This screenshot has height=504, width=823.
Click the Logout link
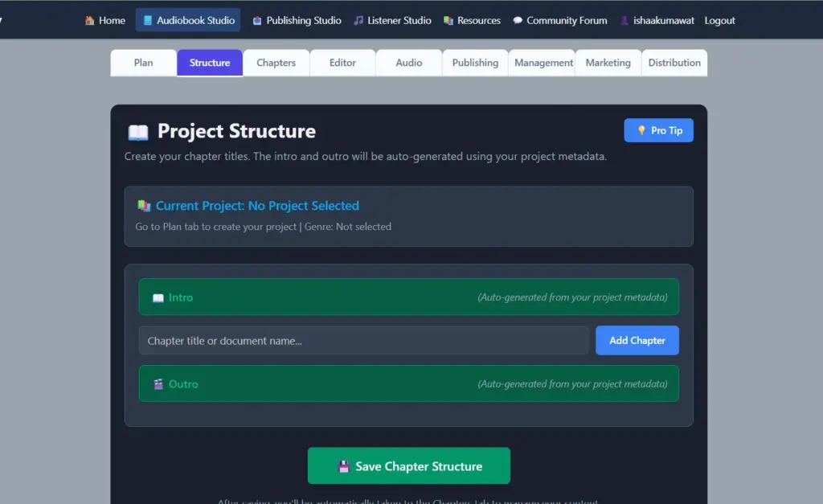(x=719, y=21)
